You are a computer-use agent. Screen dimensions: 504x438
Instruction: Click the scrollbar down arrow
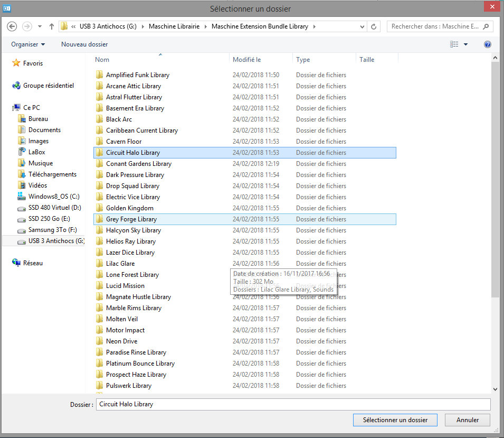click(x=495, y=389)
